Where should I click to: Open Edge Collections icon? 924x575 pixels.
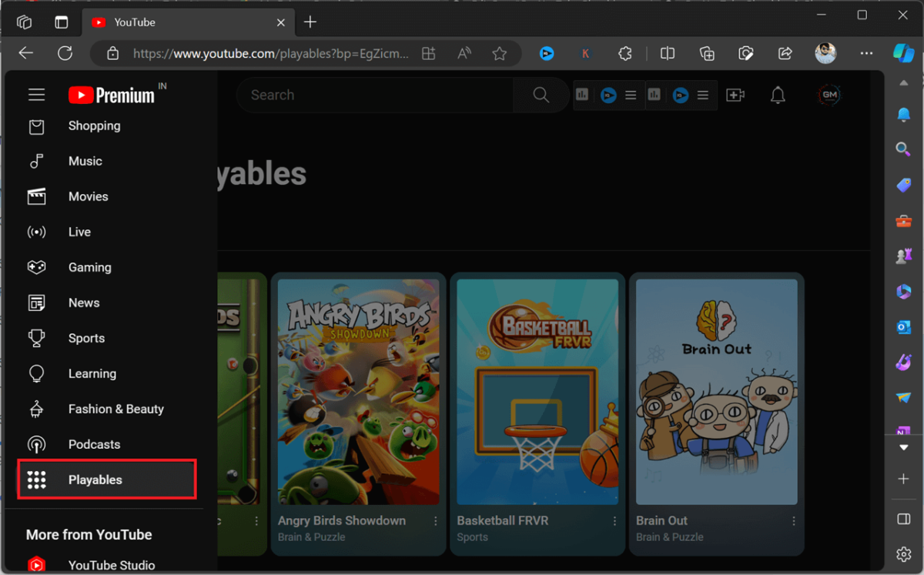coord(707,53)
